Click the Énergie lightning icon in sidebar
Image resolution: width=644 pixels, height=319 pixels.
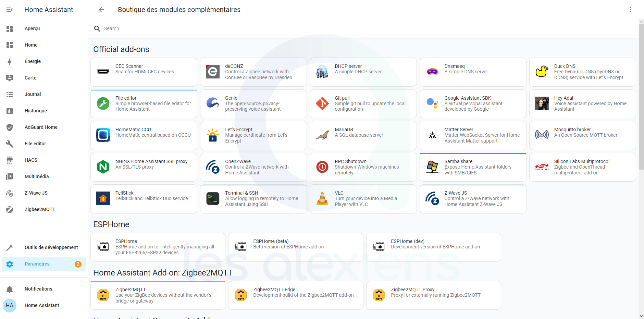[x=10, y=61]
